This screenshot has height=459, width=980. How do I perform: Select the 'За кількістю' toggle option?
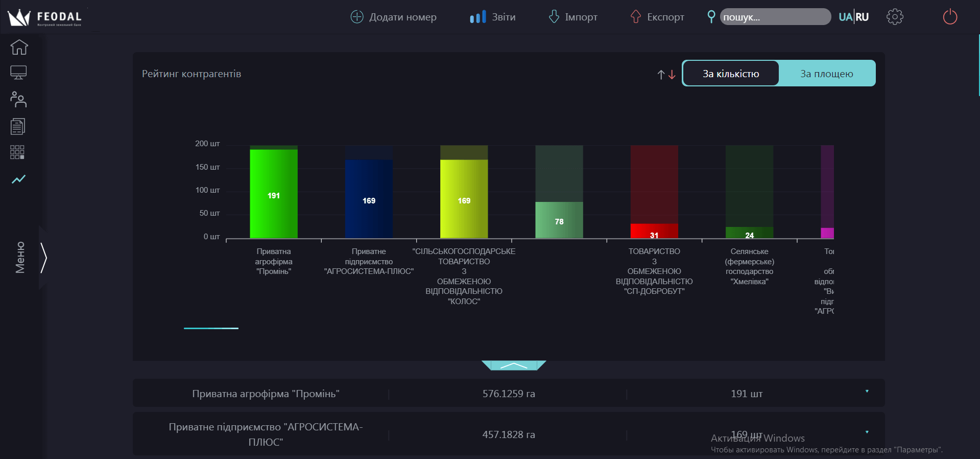click(731, 74)
